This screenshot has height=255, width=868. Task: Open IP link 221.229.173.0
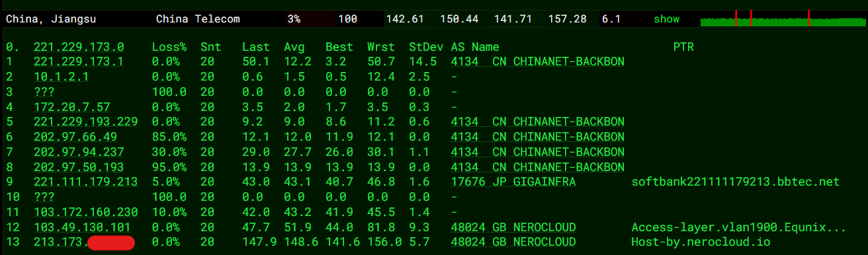coord(79,47)
